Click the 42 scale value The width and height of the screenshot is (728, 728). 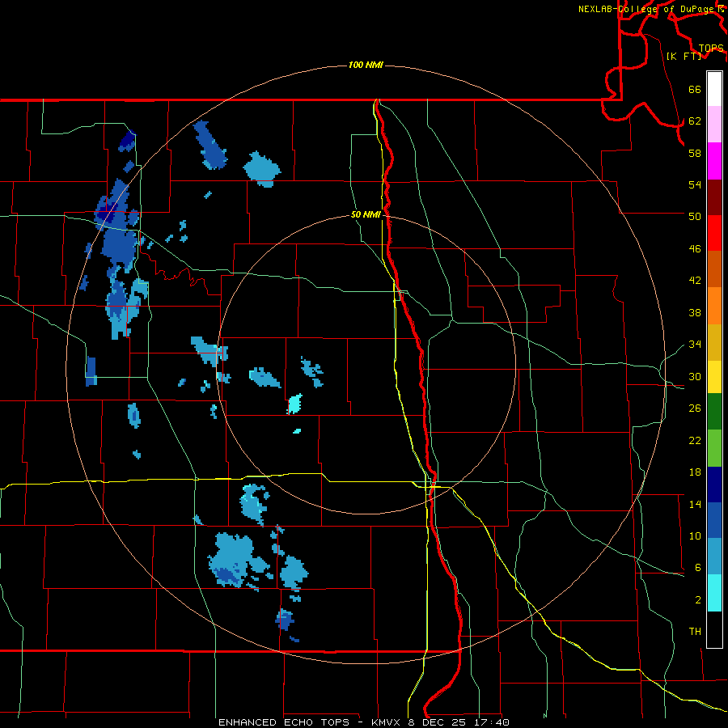tap(695, 281)
